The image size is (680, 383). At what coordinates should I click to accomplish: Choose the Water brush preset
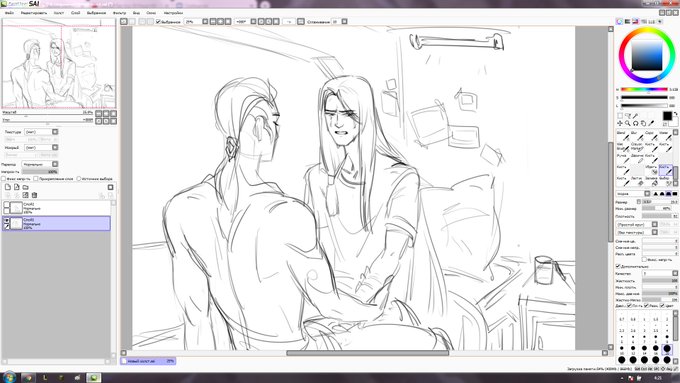(x=665, y=136)
